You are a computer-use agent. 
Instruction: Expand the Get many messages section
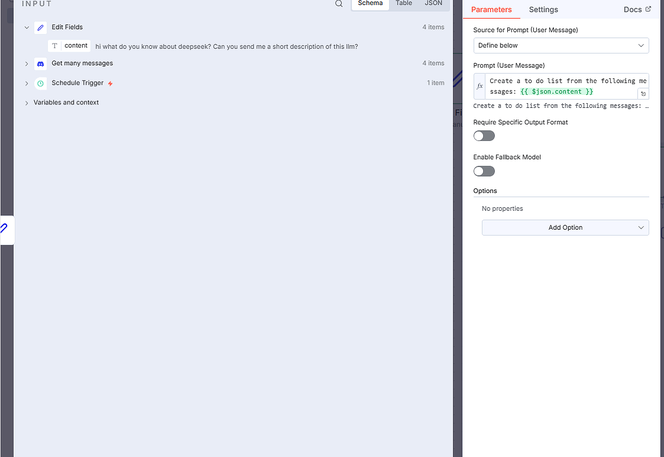27,64
